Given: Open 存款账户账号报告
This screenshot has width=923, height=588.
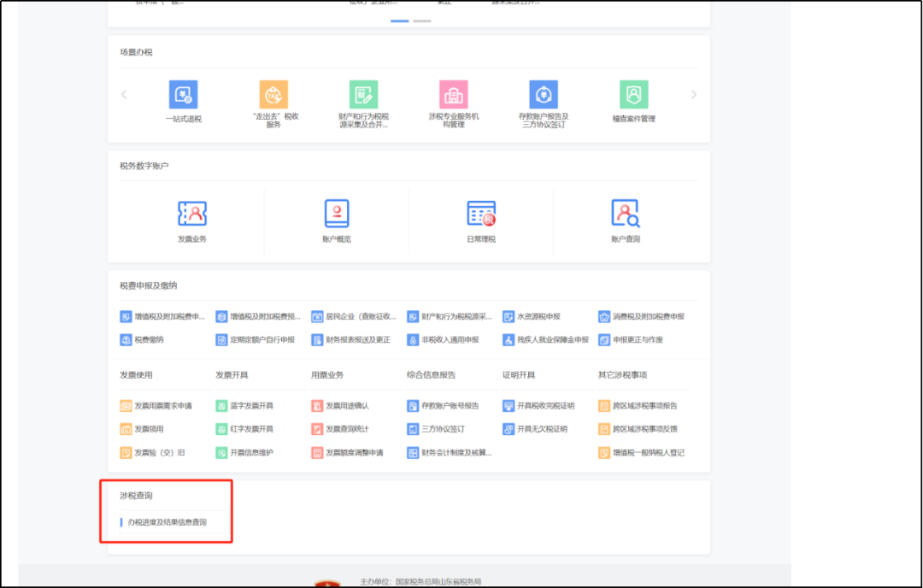Looking at the screenshot, I should (443, 406).
